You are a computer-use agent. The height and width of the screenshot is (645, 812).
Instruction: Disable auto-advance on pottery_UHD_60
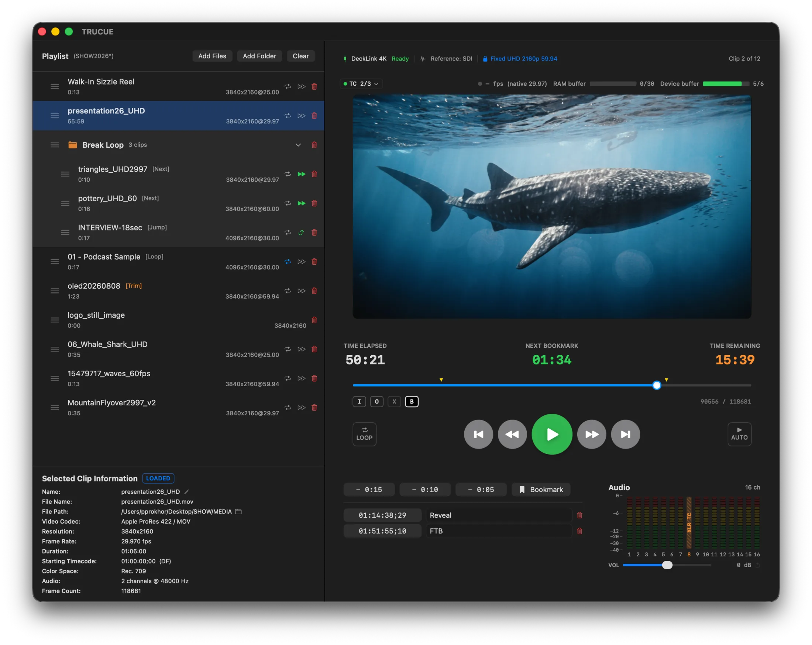coord(301,203)
